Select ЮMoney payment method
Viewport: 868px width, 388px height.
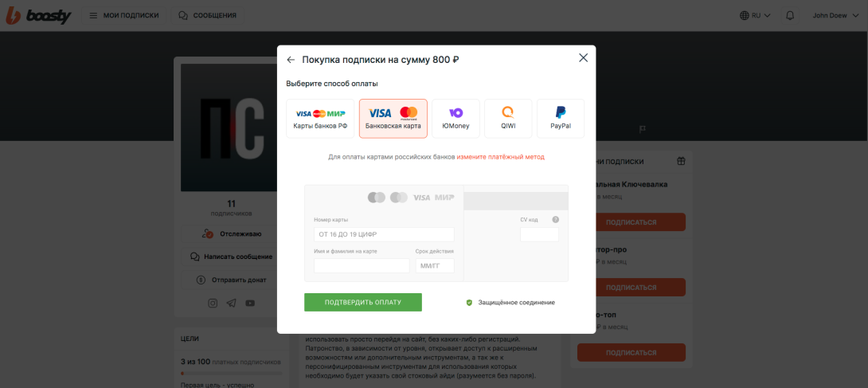pos(456,119)
